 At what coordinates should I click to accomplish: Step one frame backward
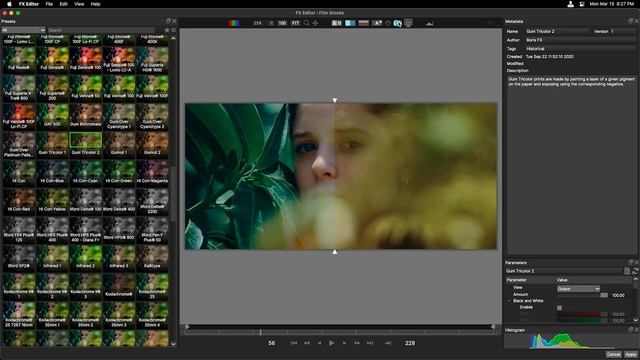pyautogui.click(x=320, y=343)
